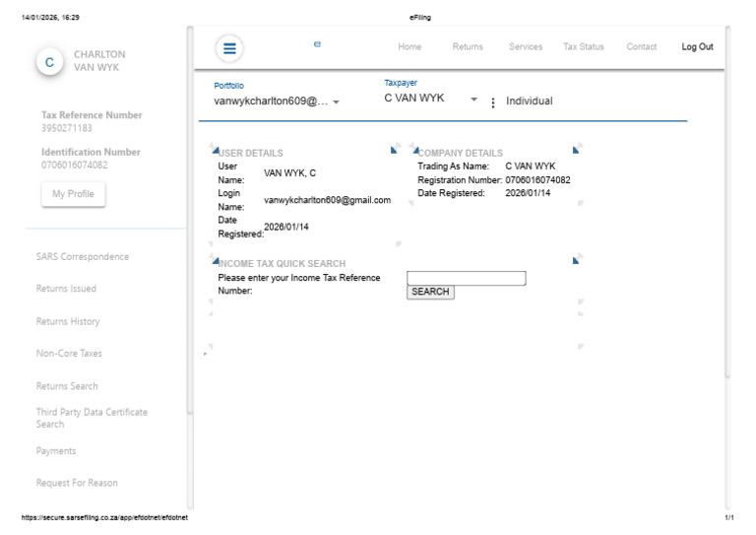Click User Details panel right corner arrow
Image resolution: width=756 pixels, height=535 pixels.
click(x=394, y=150)
